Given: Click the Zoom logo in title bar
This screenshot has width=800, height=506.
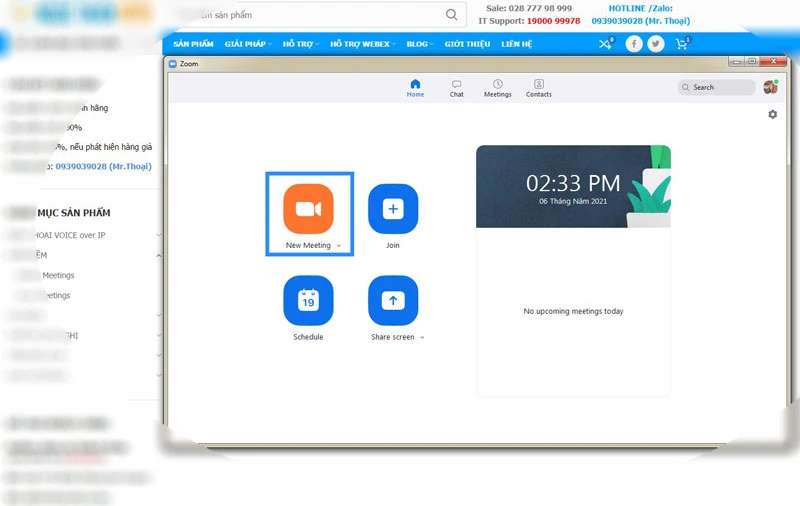Looking at the screenshot, I should 172,64.
